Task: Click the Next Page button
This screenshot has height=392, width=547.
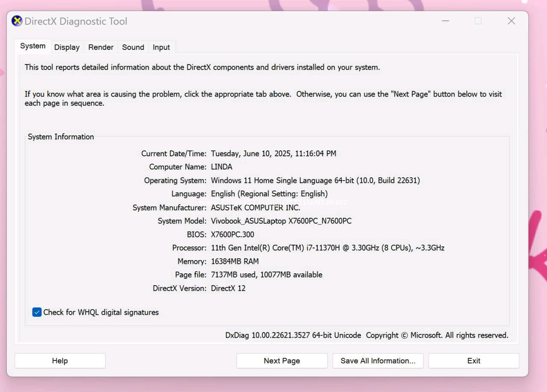Action: (x=282, y=361)
